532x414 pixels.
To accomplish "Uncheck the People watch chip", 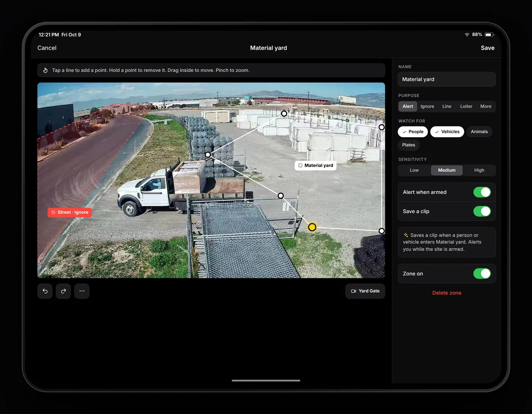I will [413, 132].
